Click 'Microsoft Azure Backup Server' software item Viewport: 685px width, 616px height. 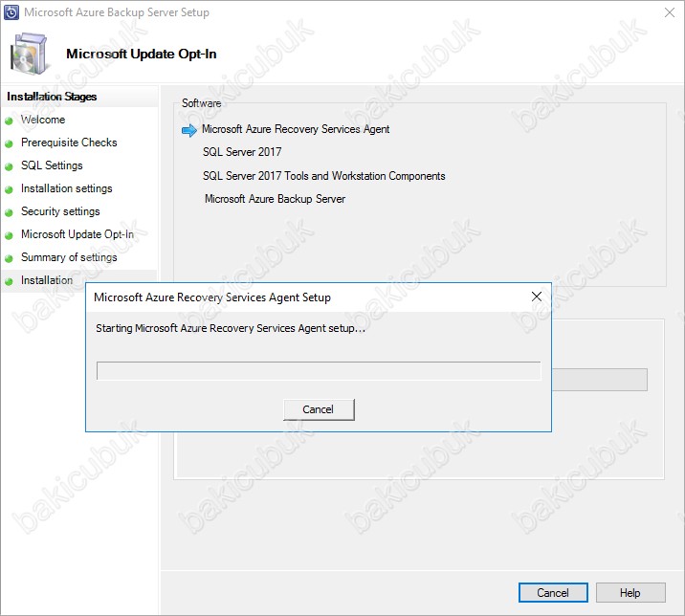(276, 199)
